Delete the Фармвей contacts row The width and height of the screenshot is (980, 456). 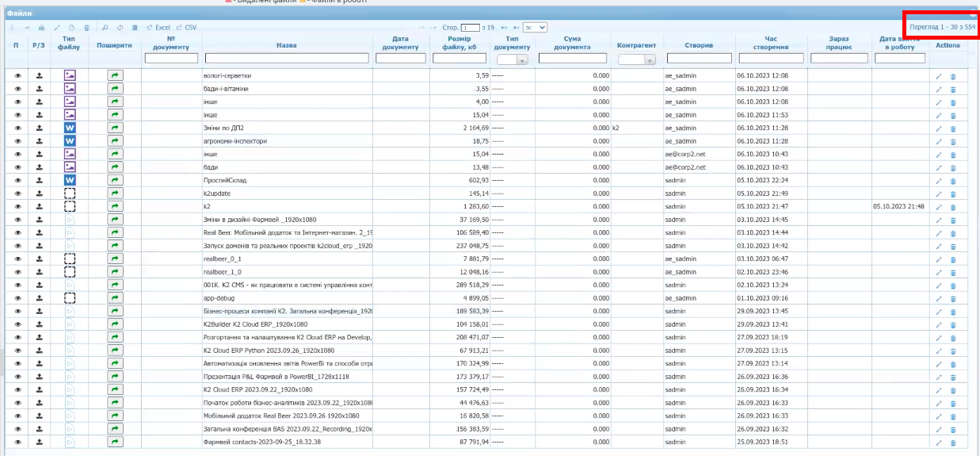[x=953, y=442]
